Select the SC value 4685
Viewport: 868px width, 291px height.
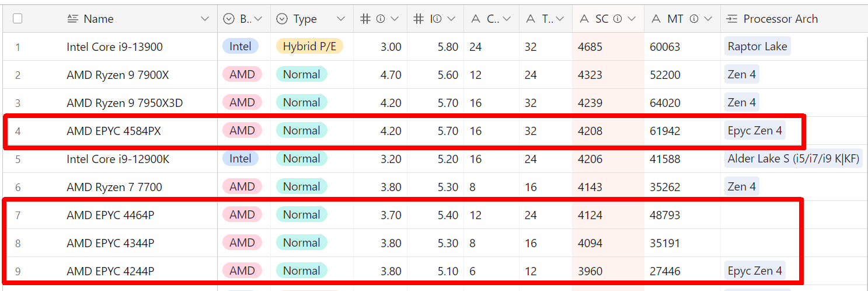click(x=590, y=47)
